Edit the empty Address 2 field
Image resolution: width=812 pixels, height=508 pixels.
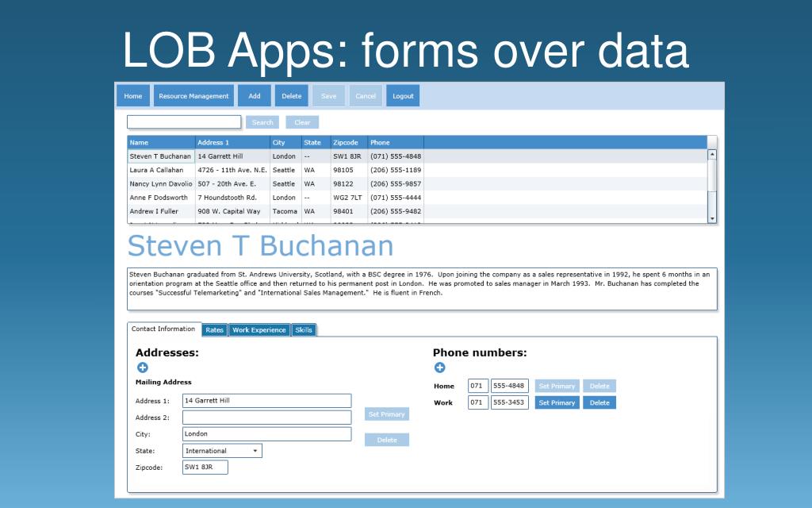(266, 418)
